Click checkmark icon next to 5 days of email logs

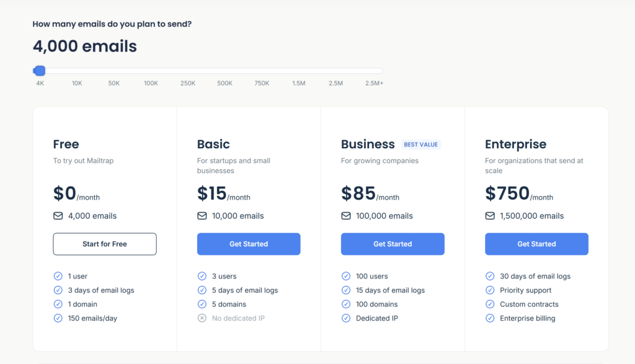(x=202, y=290)
